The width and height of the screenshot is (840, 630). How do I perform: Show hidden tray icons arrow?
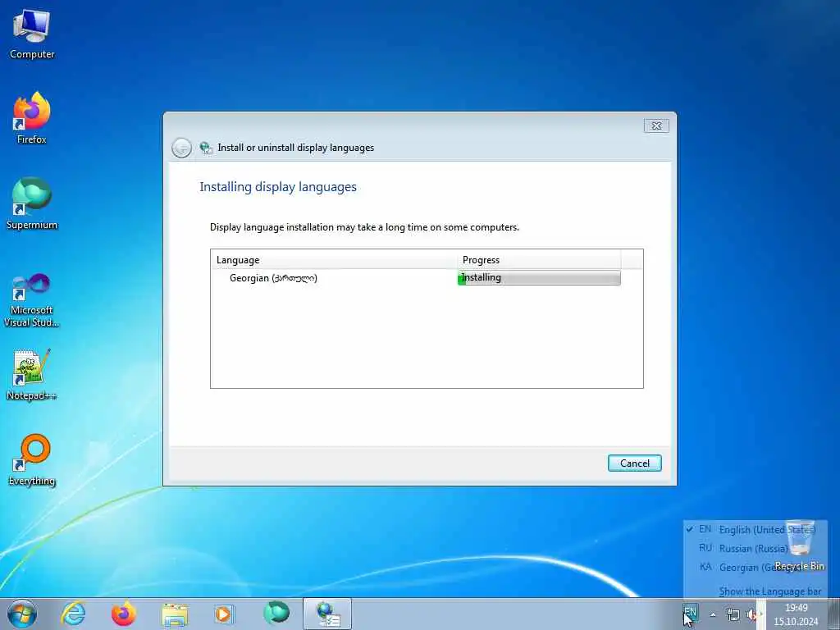coord(713,614)
